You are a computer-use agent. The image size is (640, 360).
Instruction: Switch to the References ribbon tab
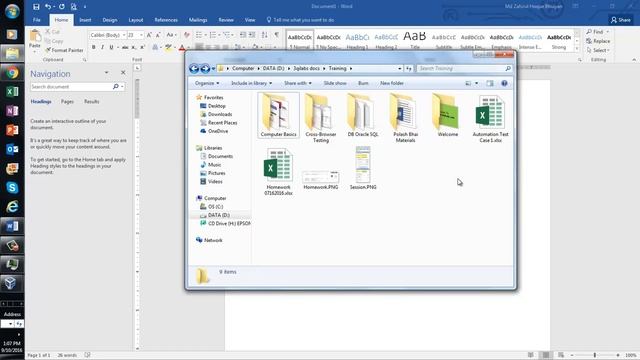166,20
